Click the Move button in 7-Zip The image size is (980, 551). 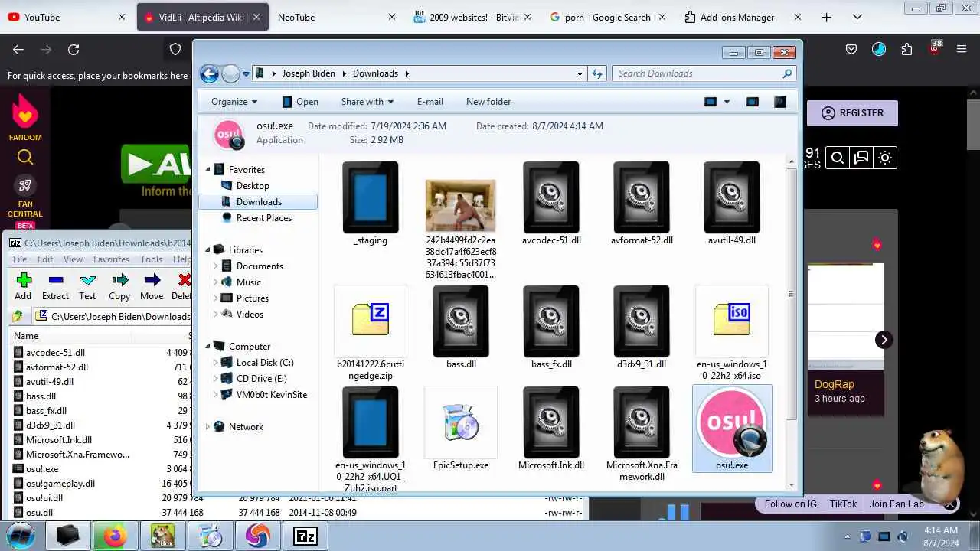click(x=152, y=286)
